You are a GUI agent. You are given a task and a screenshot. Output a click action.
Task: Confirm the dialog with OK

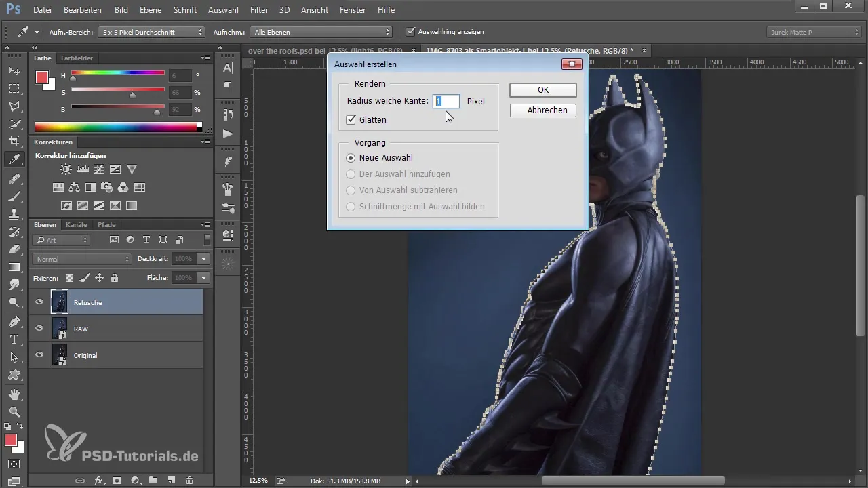(x=543, y=90)
